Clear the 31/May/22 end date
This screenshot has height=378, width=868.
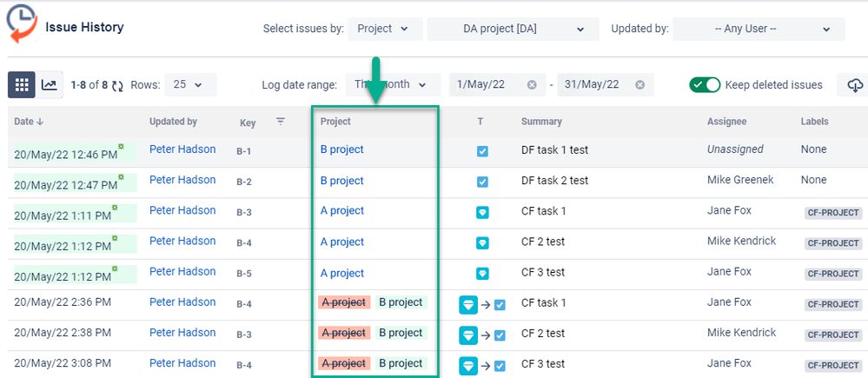(639, 84)
